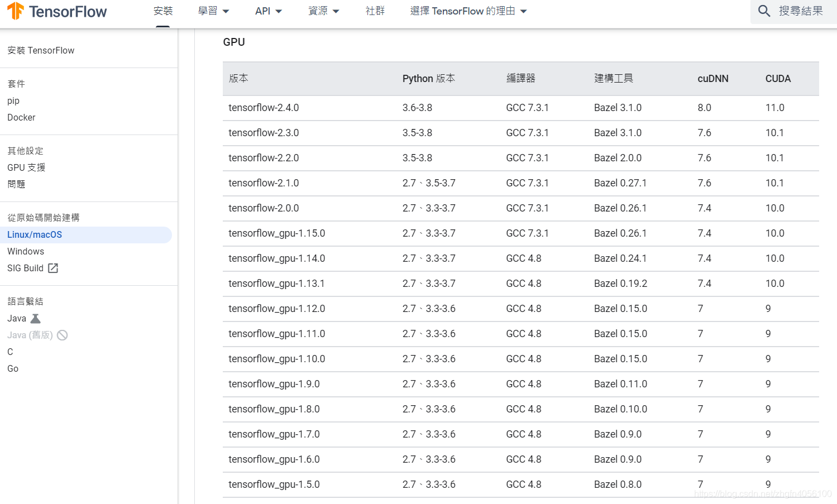
Task: Open the GPU 支援 sidebar link
Action: pos(26,168)
